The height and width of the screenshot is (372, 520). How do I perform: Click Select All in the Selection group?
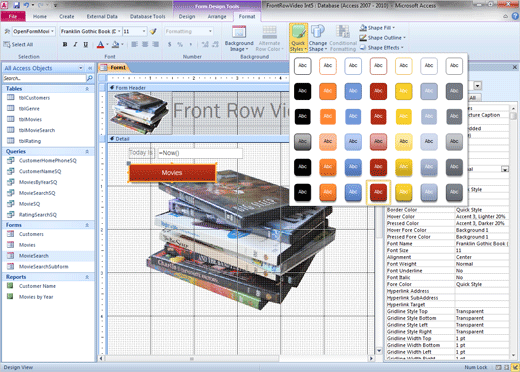18,44
